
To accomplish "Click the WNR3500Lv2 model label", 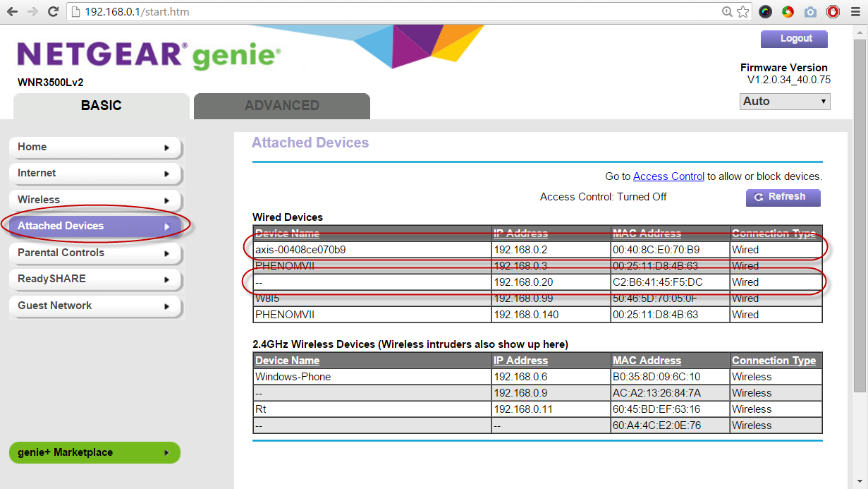I will coord(51,83).
